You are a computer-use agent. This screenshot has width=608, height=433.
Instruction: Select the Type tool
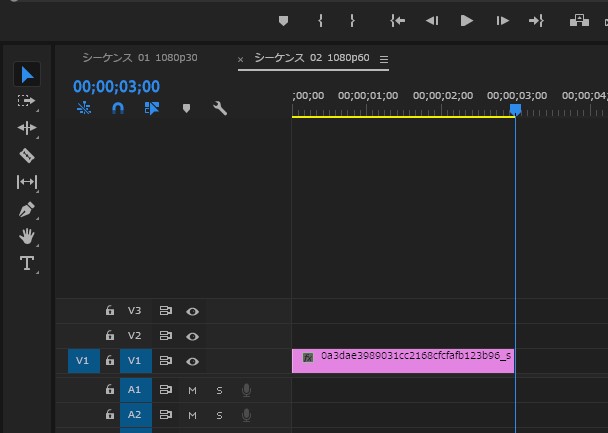point(27,264)
